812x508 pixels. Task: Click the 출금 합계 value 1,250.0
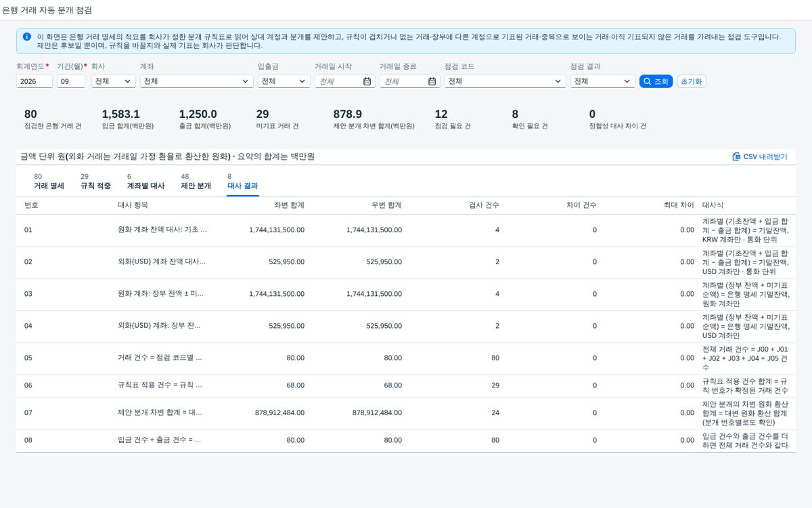[198, 114]
